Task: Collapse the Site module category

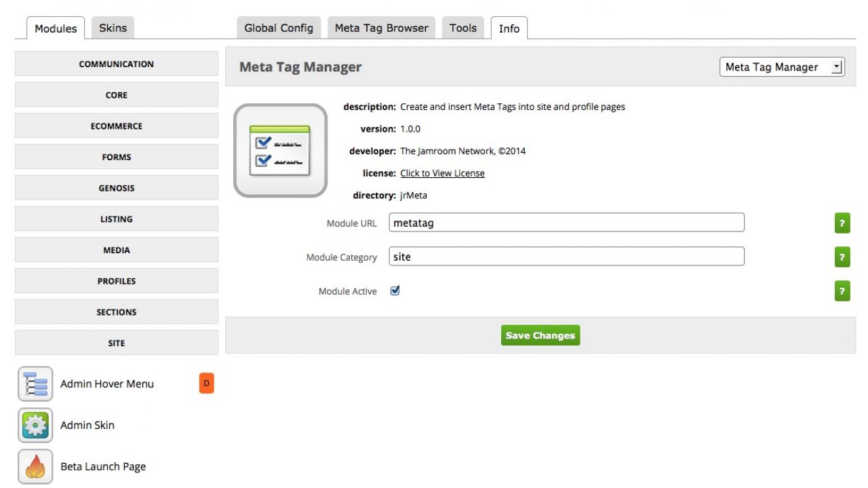Action: click(x=117, y=343)
